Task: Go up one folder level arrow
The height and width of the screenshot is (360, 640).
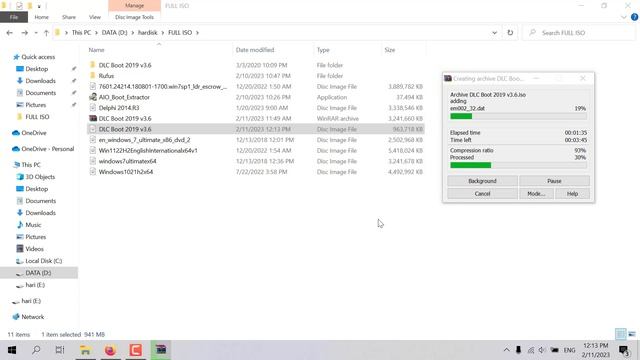Action: 46,33
